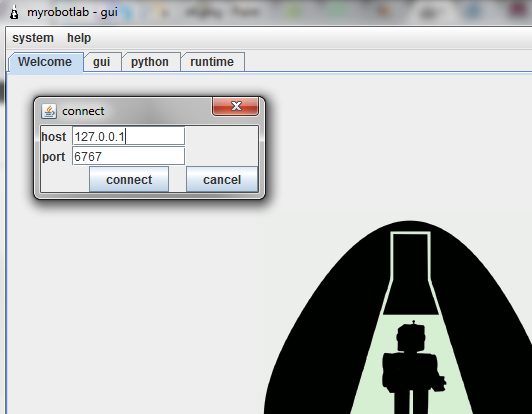The height and width of the screenshot is (414, 532).
Task: Select the runtime tab
Action: (212, 62)
